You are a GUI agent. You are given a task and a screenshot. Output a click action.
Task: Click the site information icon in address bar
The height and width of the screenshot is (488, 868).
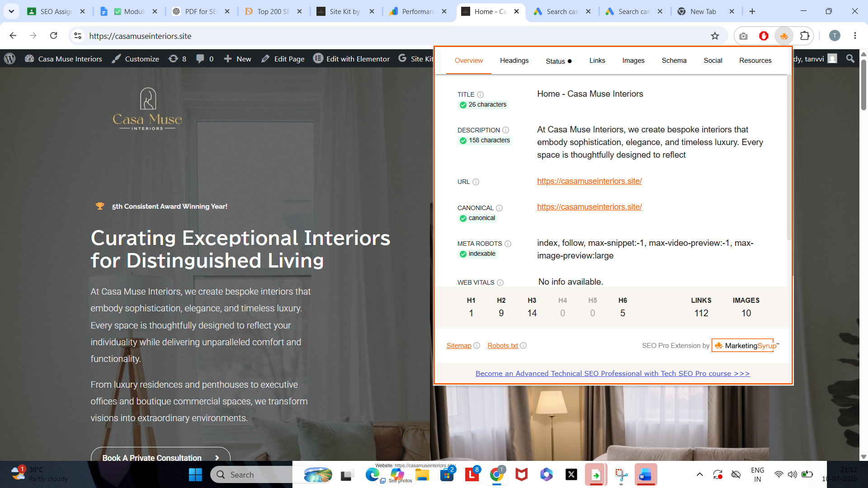click(78, 36)
